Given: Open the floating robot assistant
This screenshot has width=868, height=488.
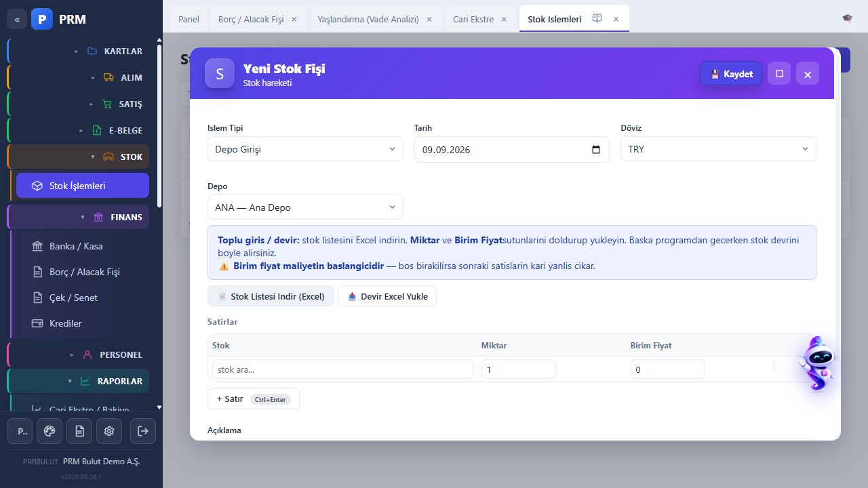Looking at the screenshot, I should tap(817, 363).
